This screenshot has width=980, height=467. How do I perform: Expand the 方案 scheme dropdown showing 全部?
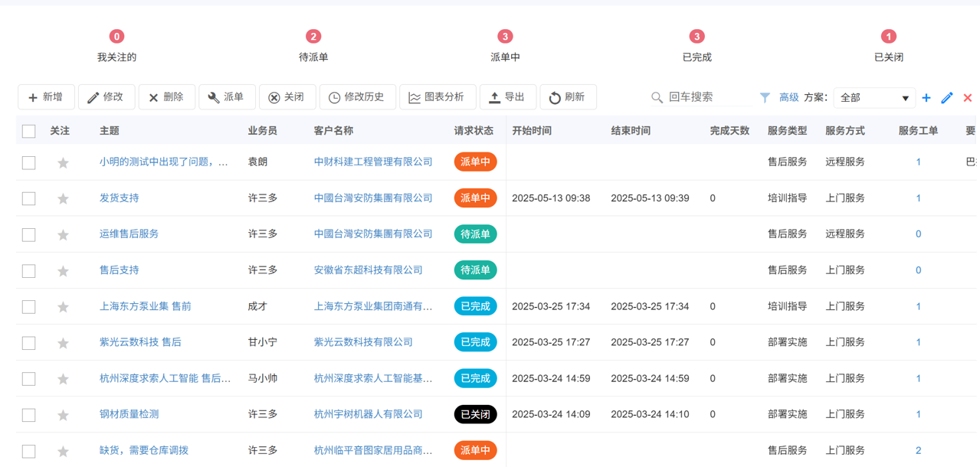tap(874, 97)
